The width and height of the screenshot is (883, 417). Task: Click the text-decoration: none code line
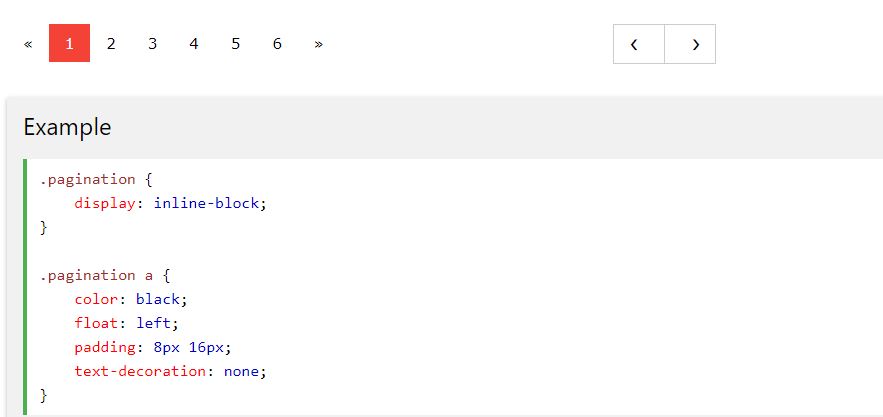[x=170, y=371]
